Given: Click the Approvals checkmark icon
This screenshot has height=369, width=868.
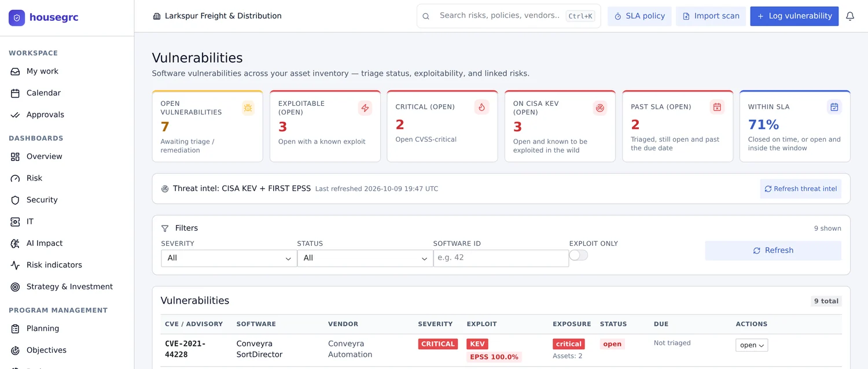Looking at the screenshot, I should [16, 115].
